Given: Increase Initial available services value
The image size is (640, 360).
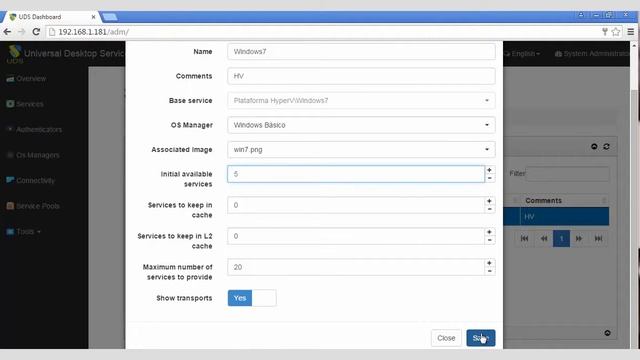Looking at the screenshot, I should tap(490, 170).
